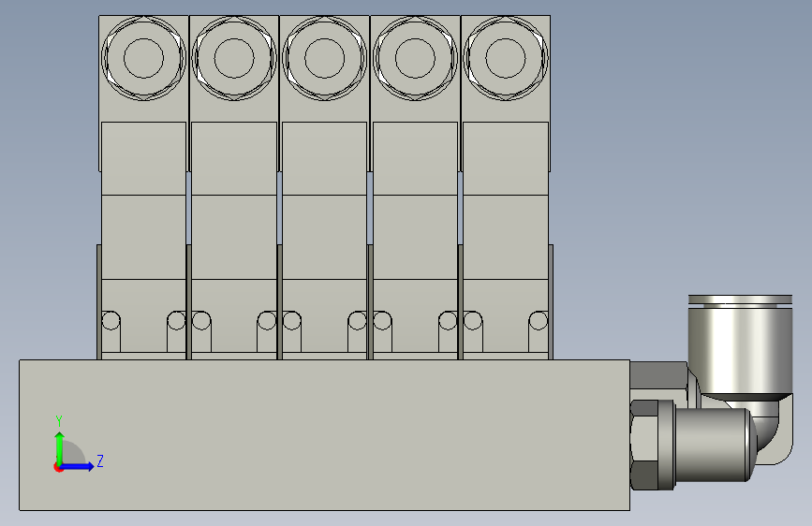Select the hex port on the rightmost valve
Screen dimensions: 812x526
pos(506,58)
